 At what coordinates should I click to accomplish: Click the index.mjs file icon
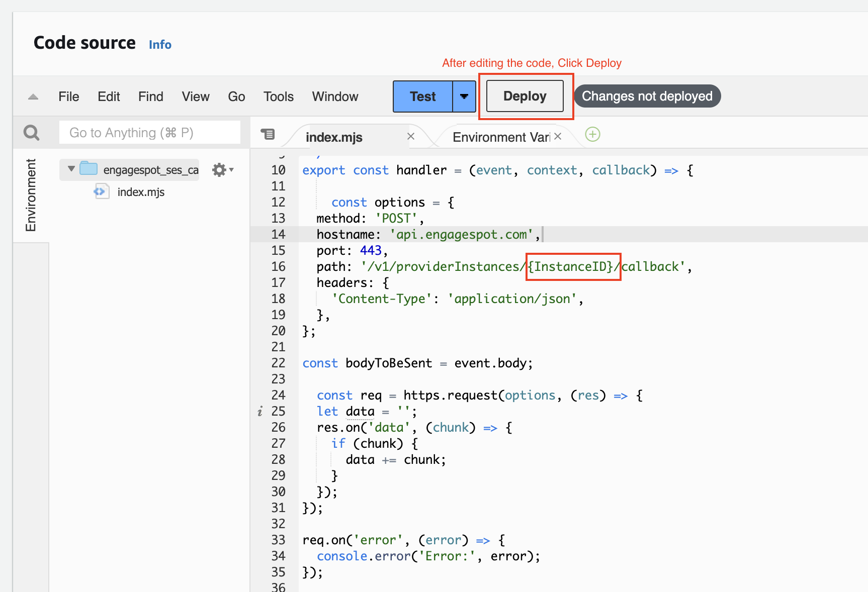click(x=102, y=191)
